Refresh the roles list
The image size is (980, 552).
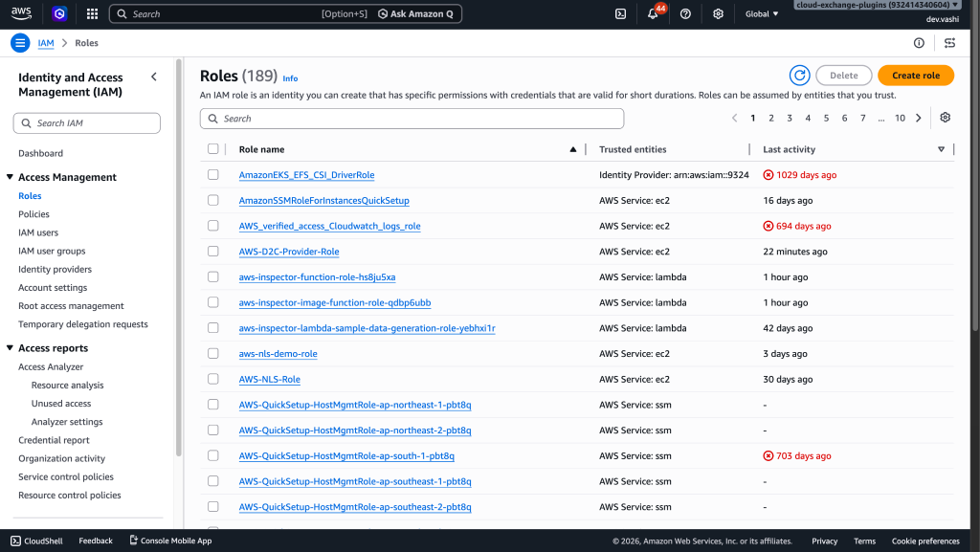(799, 76)
